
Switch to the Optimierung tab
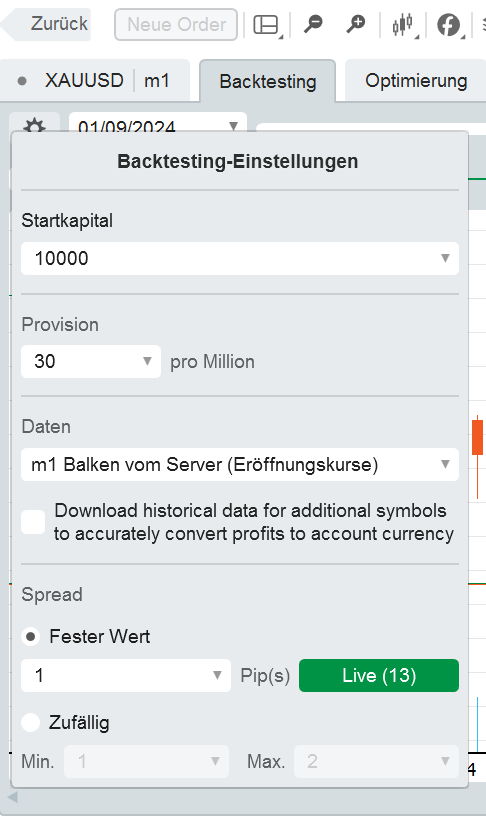tap(416, 81)
